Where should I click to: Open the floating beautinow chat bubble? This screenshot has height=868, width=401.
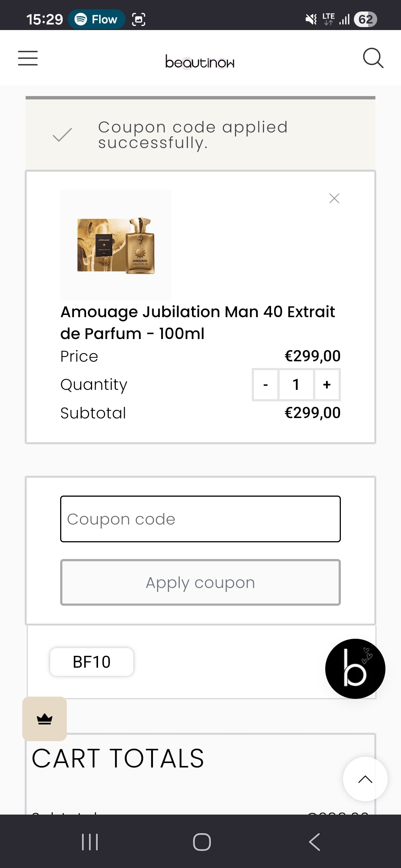coord(355,668)
